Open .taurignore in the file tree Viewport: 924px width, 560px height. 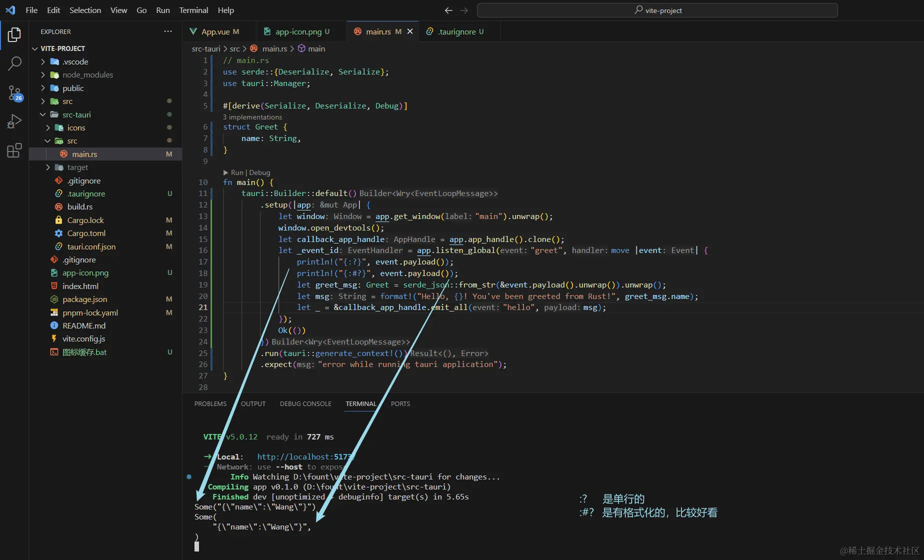click(x=105, y=193)
